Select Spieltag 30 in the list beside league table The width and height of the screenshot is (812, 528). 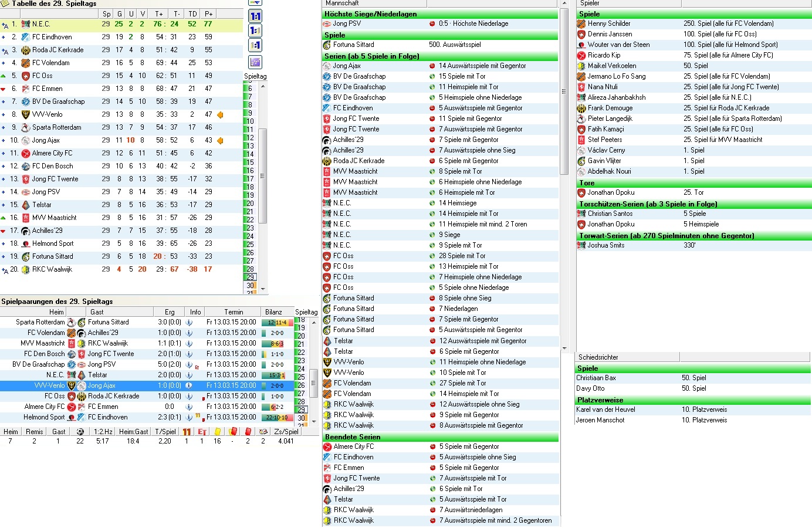(x=251, y=286)
